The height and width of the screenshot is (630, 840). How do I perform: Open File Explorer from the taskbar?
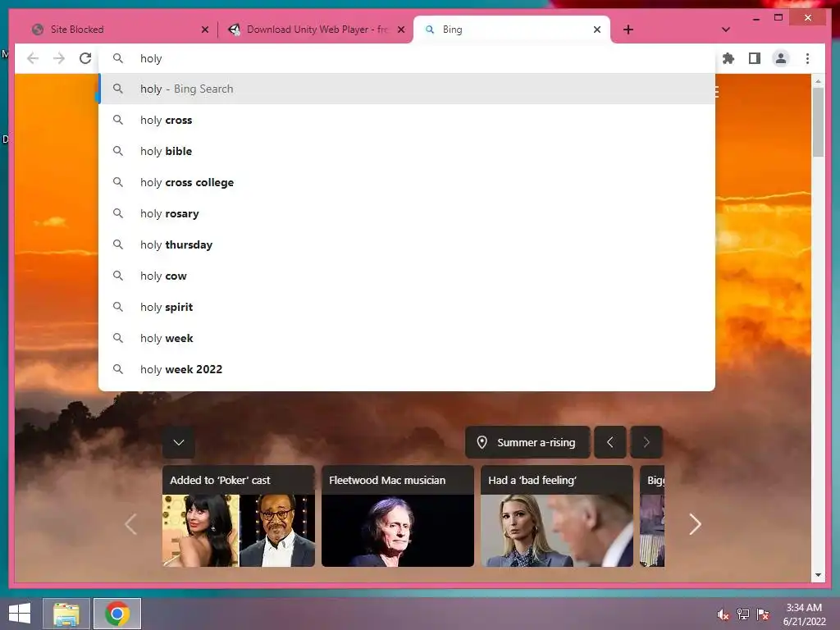(66, 614)
